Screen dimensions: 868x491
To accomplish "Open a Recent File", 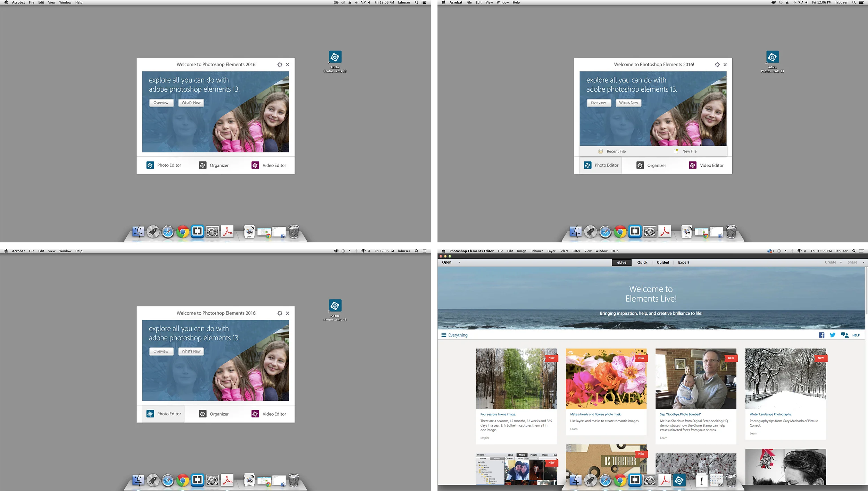I will 616,151.
